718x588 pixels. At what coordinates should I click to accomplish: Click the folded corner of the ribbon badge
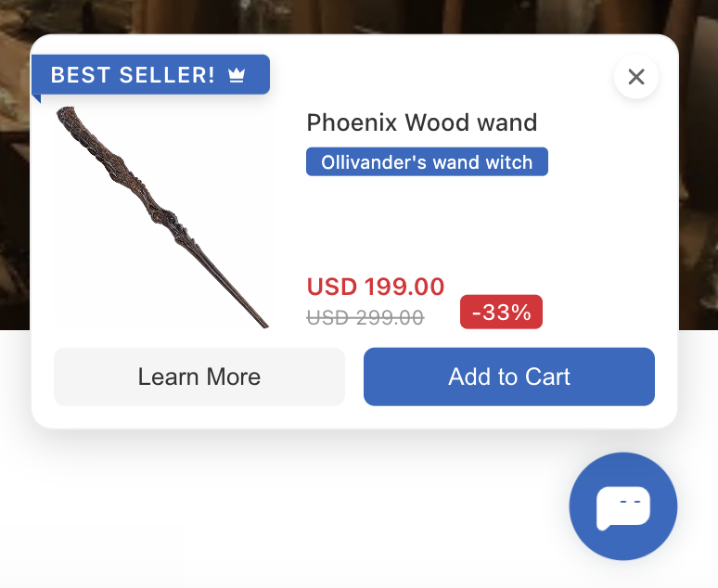(36, 98)
